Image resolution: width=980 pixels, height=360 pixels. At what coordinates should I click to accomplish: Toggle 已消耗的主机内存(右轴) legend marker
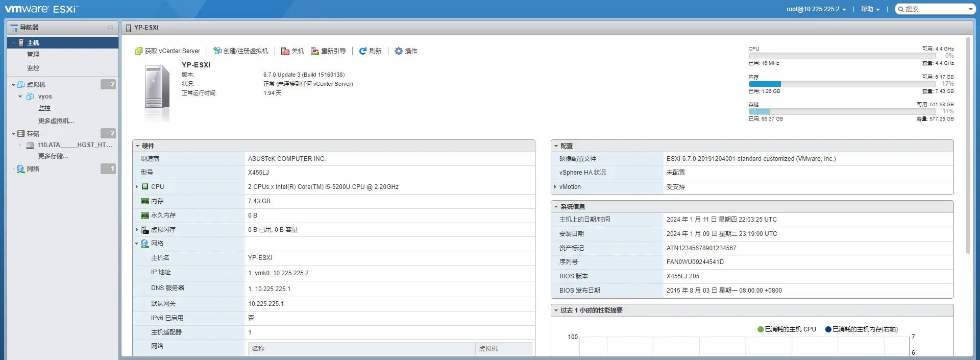click(828, 329)
